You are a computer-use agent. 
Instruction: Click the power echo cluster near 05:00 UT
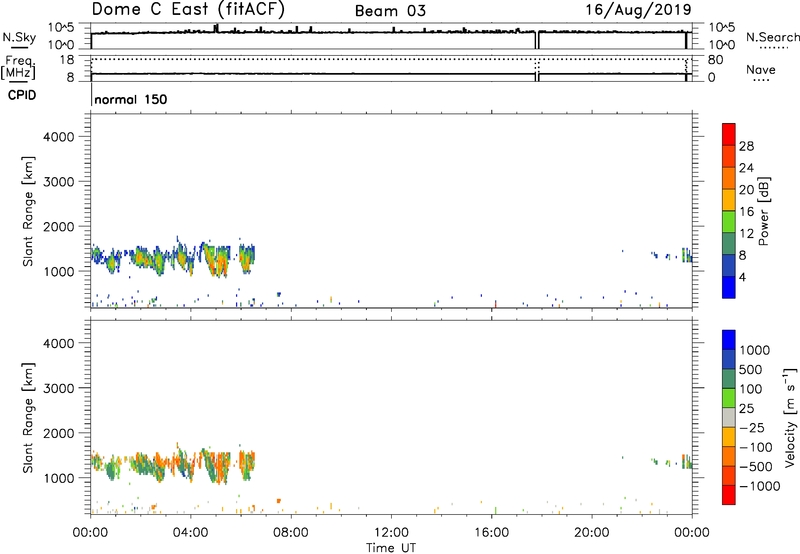(x=216, y=260)
